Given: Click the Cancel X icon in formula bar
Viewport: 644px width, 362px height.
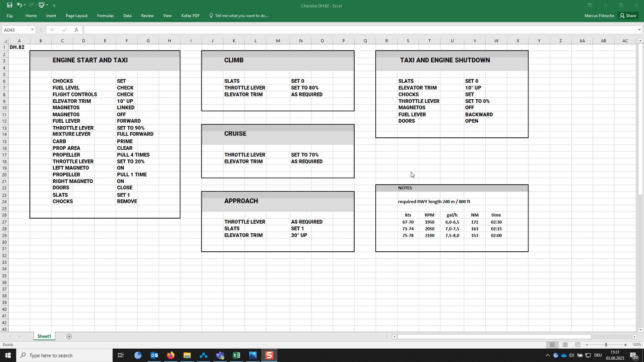Looking at the screenshot, I should 52,30.
